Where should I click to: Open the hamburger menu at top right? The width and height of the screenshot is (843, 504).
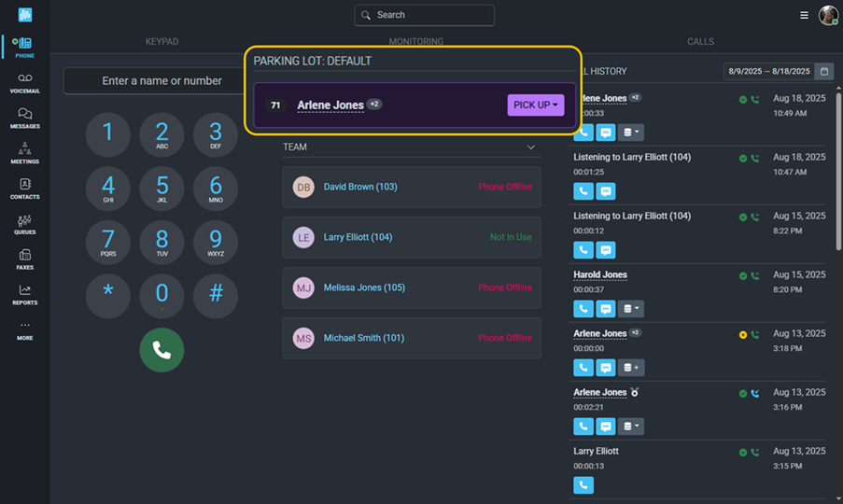(805, 15)
